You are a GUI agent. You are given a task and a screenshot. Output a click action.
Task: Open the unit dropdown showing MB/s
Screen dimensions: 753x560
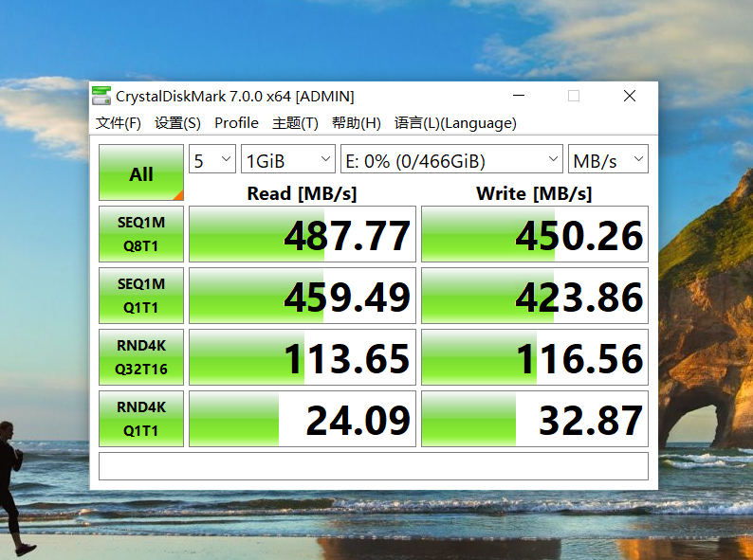coord(608,159)
